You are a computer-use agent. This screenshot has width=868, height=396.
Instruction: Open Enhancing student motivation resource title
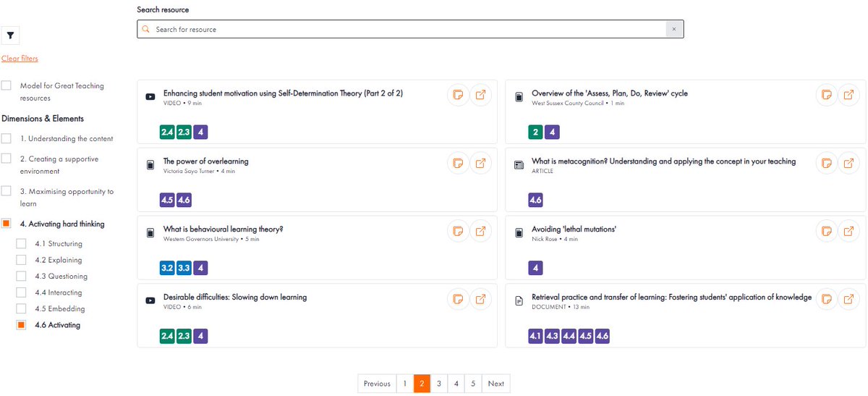(x=283, y=93)
